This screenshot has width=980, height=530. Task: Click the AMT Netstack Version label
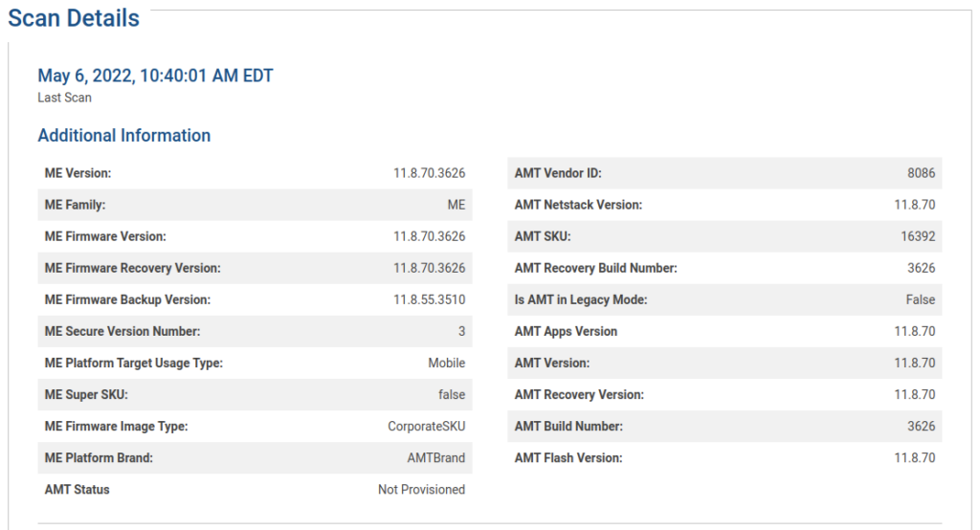tap(578, 205)
